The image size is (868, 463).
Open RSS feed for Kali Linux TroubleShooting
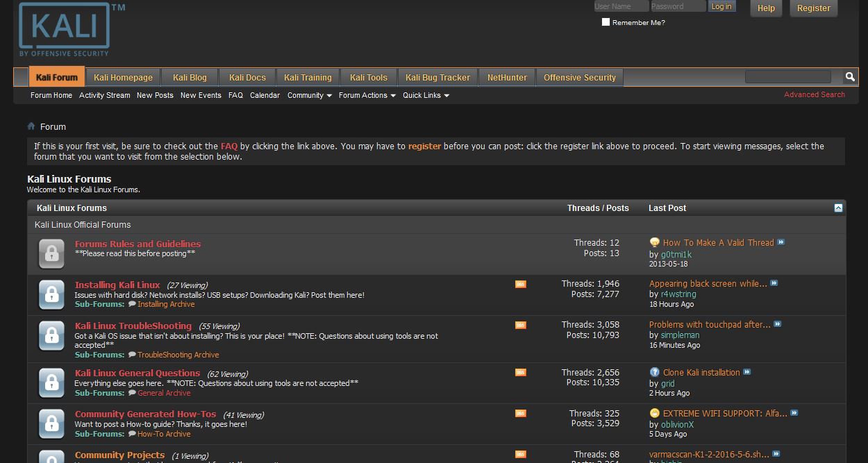tap(521, 325)
